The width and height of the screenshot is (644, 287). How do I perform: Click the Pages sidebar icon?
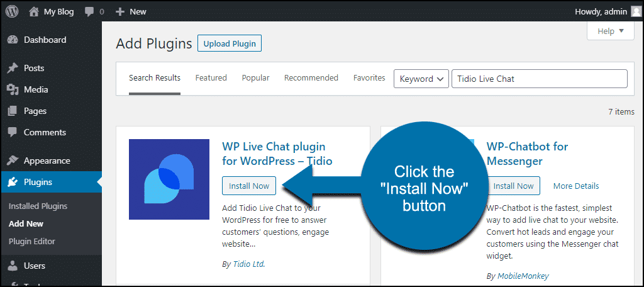(x=13, y=111)
